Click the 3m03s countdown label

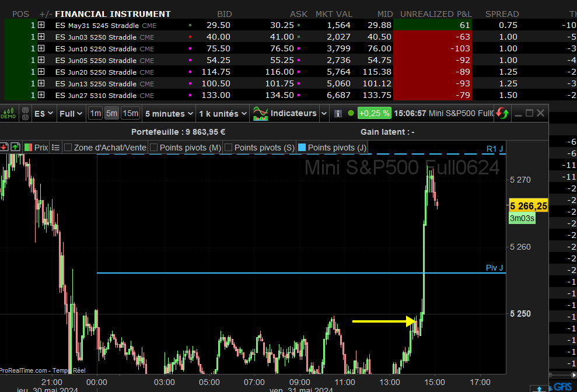[522, 218]
